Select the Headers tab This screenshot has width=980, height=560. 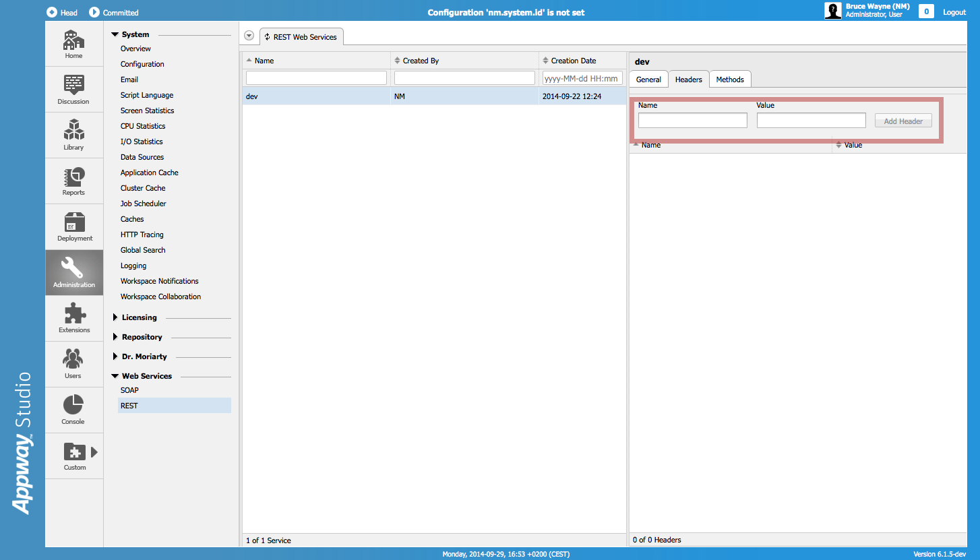coord(689,80)
